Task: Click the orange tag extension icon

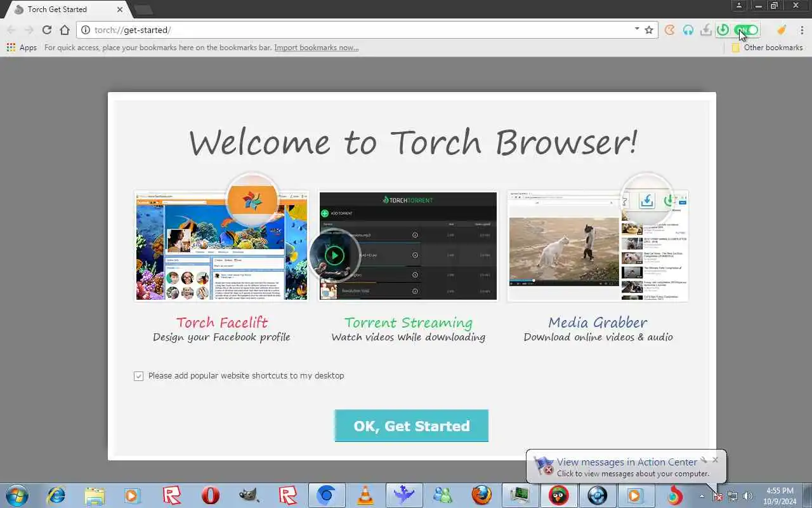Action: point(782,30)
